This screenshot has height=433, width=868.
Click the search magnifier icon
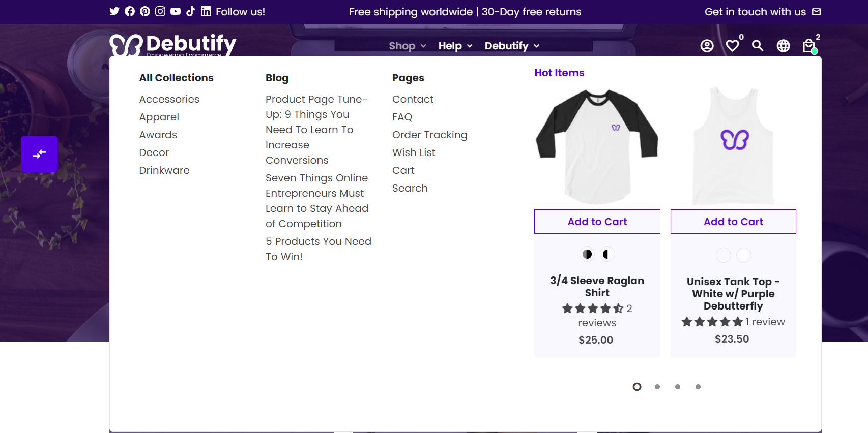tap(758, 46)
